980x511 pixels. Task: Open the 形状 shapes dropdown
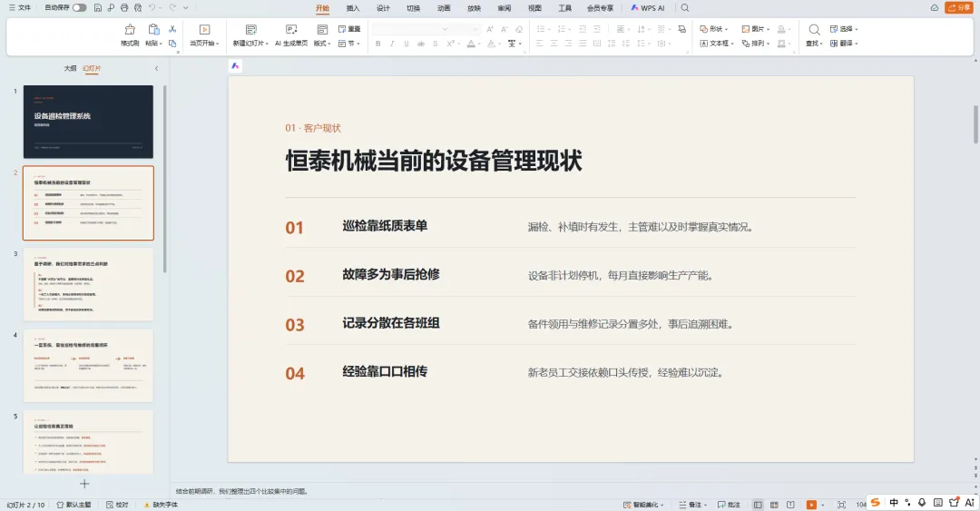[714, 29]
